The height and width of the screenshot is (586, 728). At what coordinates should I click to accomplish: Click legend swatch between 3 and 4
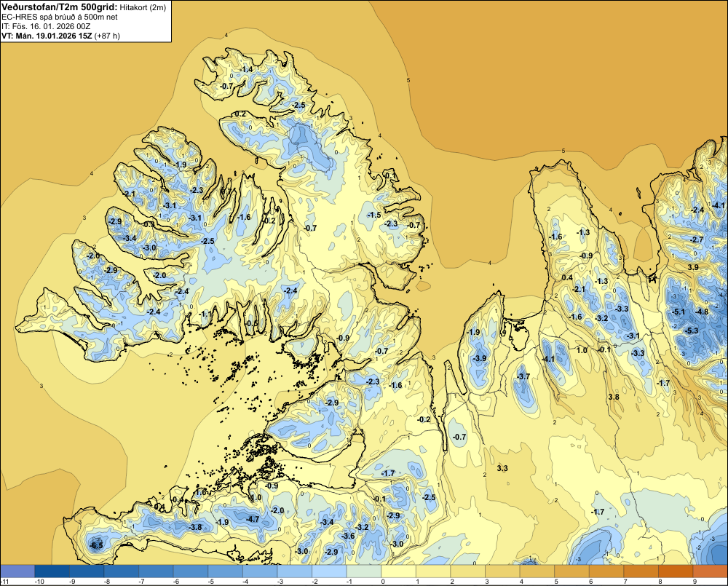point(502,571)
